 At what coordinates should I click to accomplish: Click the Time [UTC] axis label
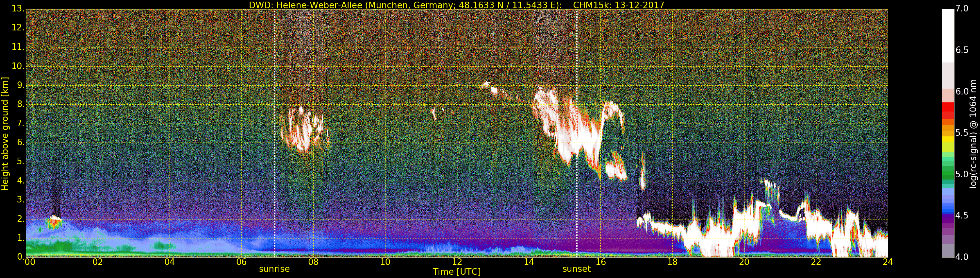tap(457, 272)
